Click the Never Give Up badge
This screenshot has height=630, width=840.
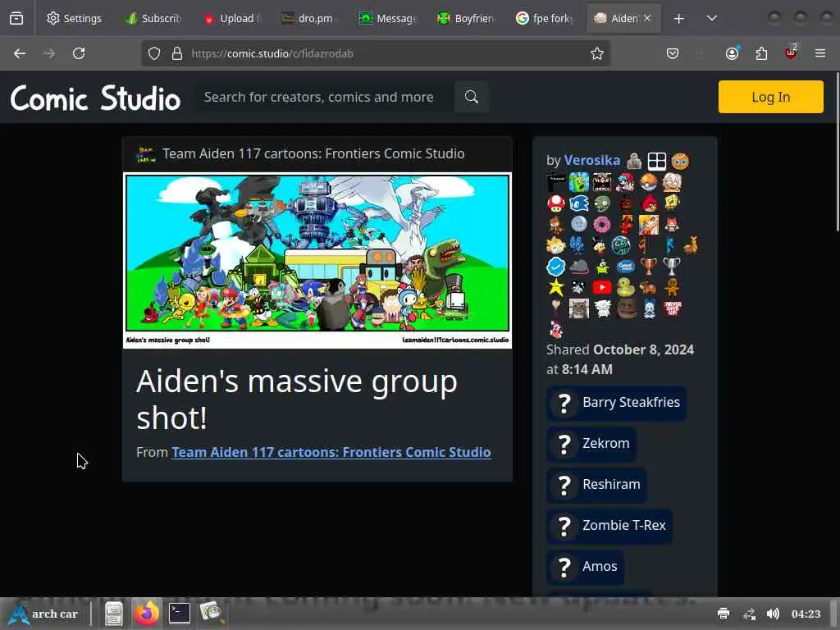673,308
